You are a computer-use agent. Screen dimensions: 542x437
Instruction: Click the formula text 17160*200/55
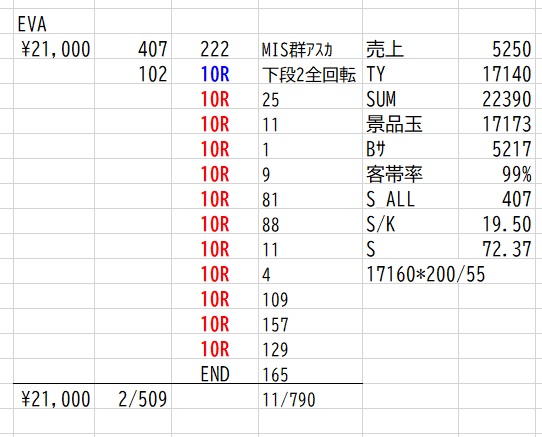click(x=426, y=274)
